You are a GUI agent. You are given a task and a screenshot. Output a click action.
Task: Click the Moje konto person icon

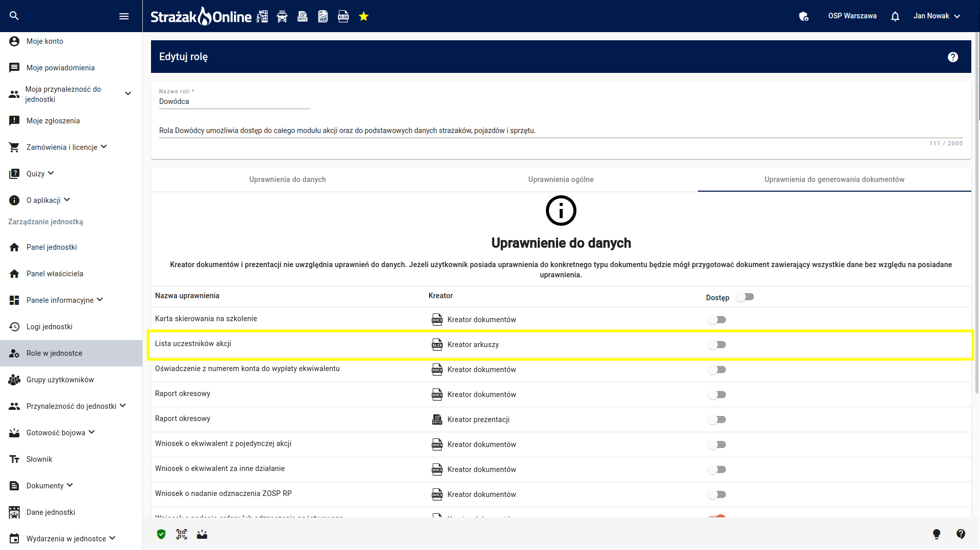click(x=14, y=41)
